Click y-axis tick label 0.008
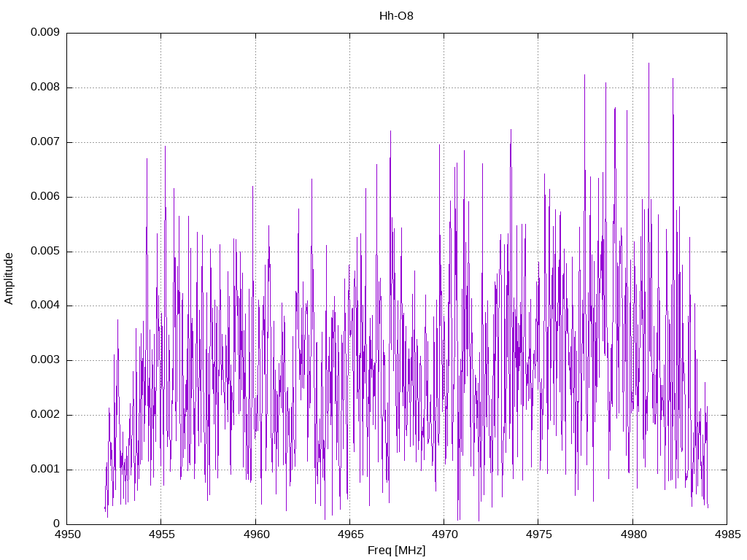The image size is (747, 560). (x=44, y=87)
